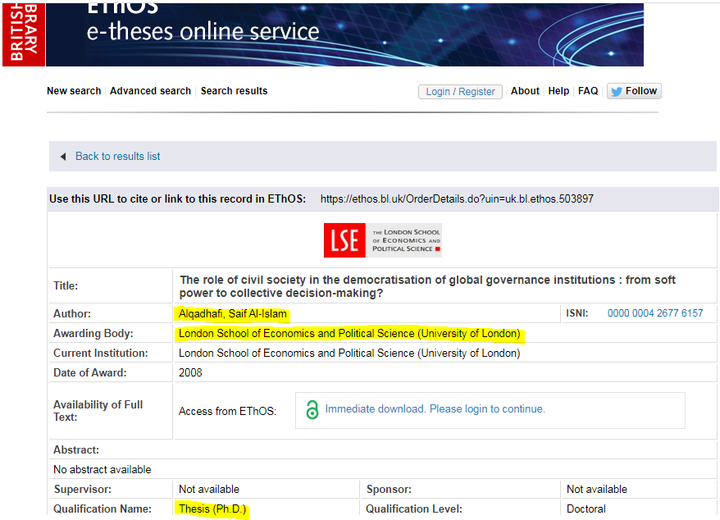Click the LSE logo image

(382, 240)
